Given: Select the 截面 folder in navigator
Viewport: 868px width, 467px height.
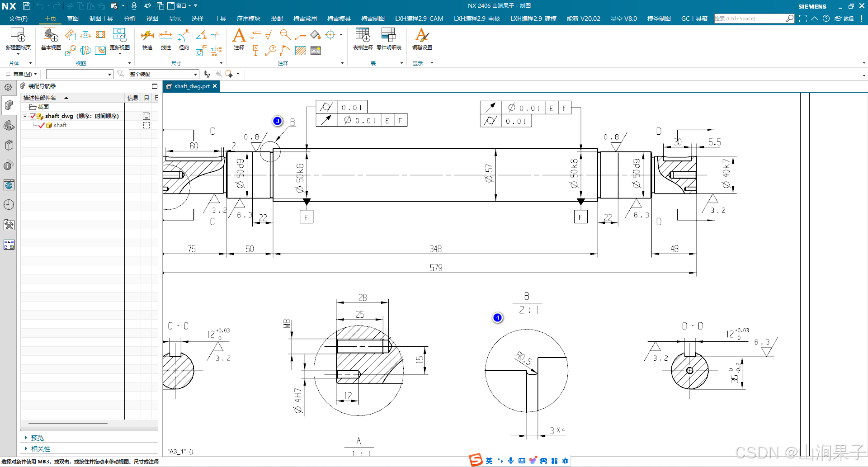Looking at the screenshot, I should point(39,107).
